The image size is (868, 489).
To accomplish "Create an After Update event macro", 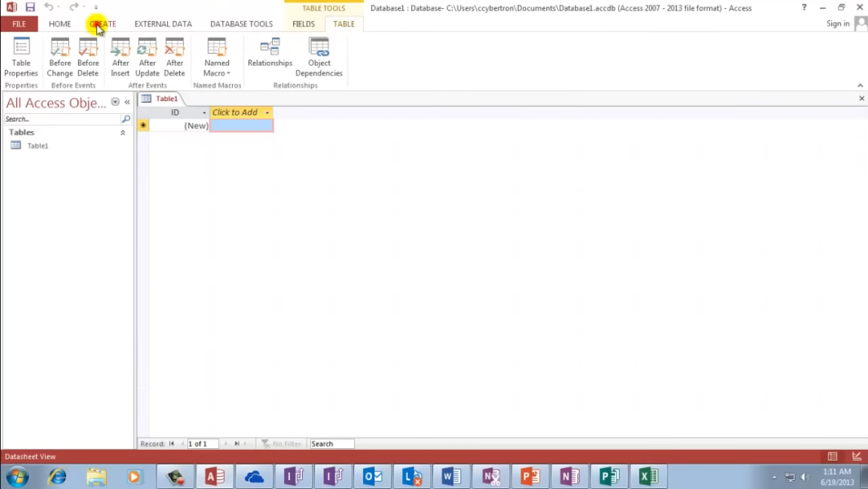I will tap(147, 57).
